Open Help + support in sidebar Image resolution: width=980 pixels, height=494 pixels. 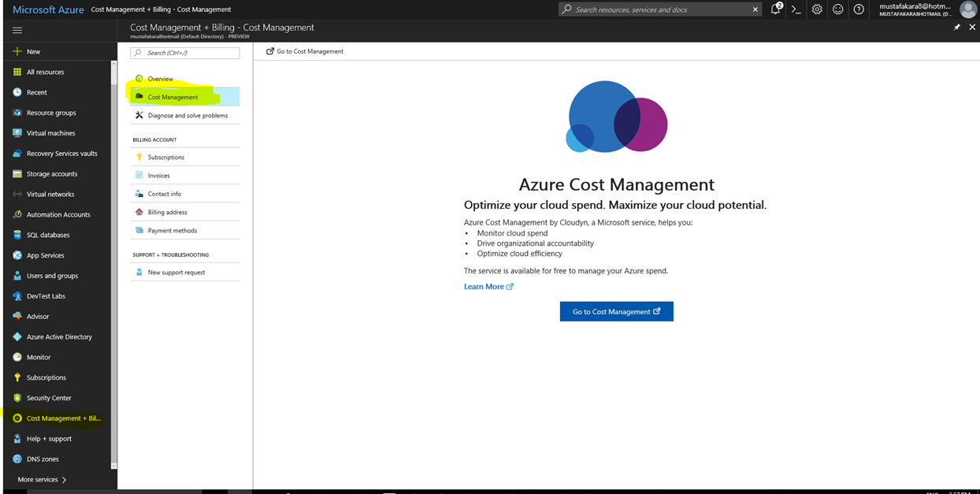coord(57,439)
